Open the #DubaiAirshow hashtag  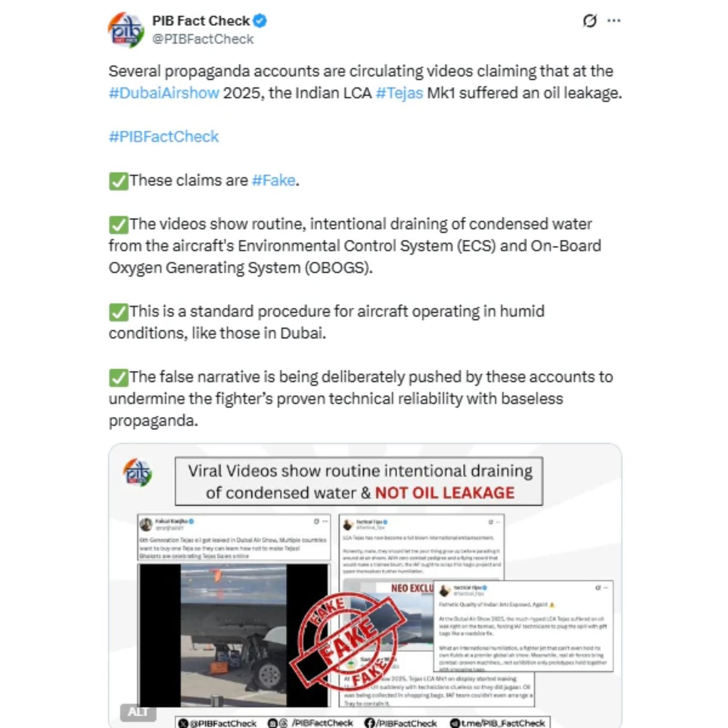coord(164,93)
